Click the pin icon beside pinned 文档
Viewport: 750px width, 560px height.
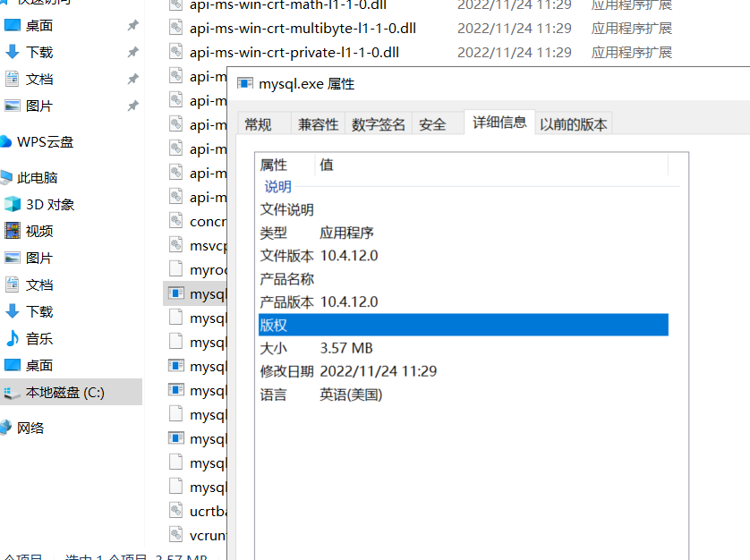133,79
